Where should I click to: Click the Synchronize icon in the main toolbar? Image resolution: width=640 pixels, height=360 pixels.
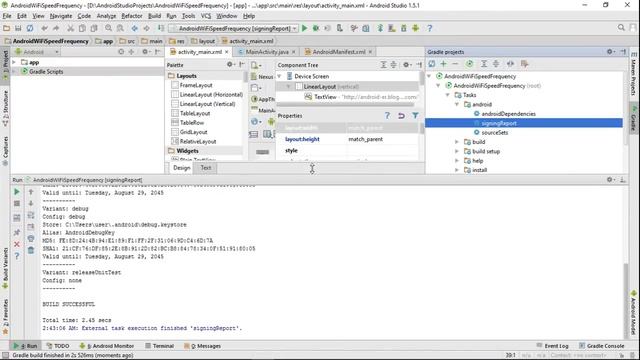click(30, 28)
